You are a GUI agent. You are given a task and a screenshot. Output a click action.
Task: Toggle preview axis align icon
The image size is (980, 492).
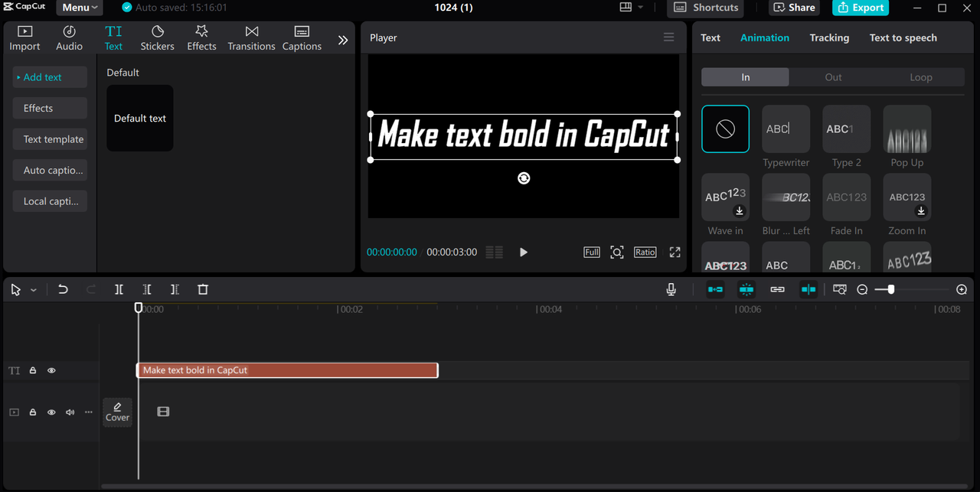(x=808, y=289)
